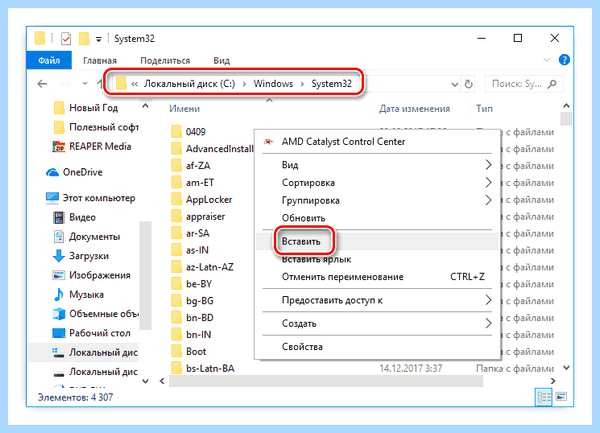Sort by the Имени column header
The width and height of the screenshot is (600, 433).
(x=184, y=109)
